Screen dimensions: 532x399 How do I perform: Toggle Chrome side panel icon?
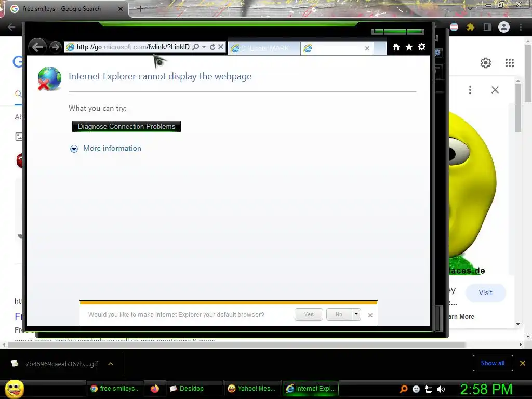tap(487, 27)
